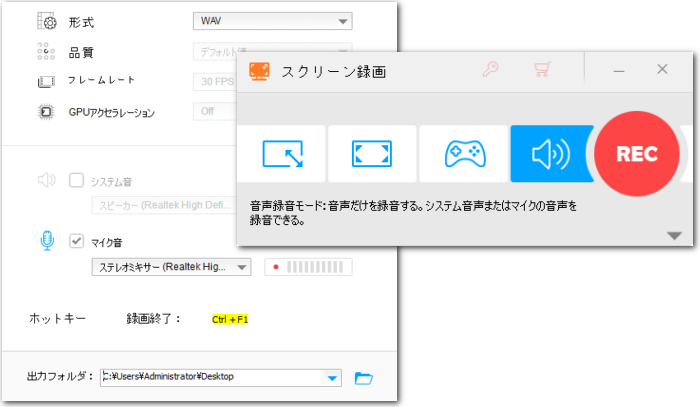The width and height of the screenshot is (700, 407).
Task: Enable the システム音 checkbox
Action: 76,181
